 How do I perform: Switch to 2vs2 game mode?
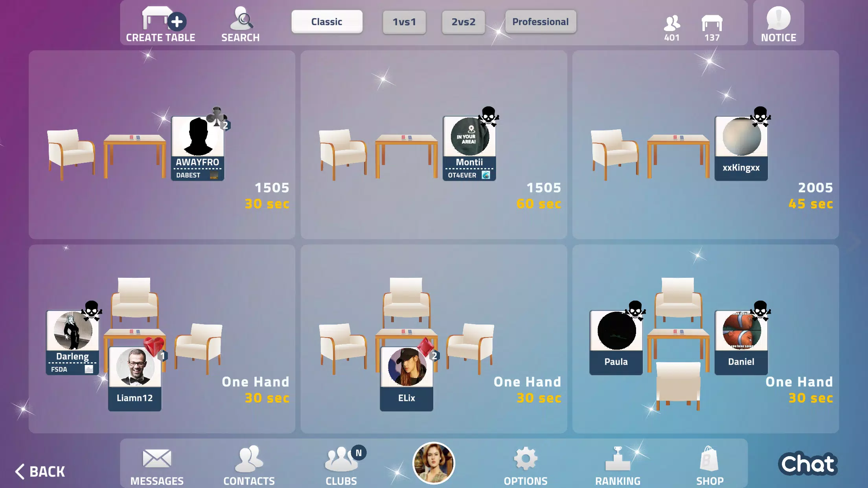(464, 22)
